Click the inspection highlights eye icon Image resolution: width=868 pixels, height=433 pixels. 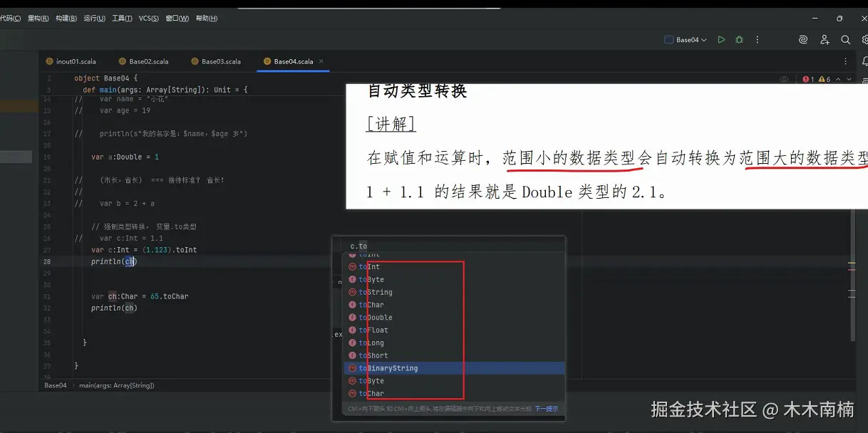[785, 79]
